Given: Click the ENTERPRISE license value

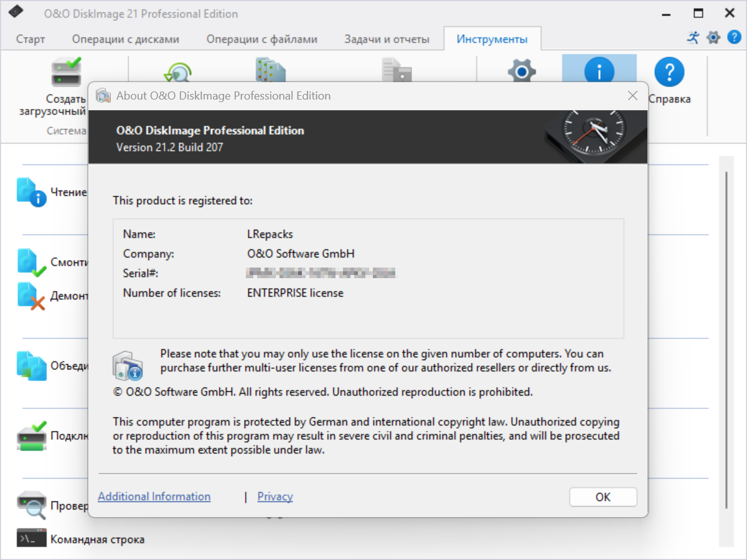Looking at the screenshot, I should [x=295, y=292].
